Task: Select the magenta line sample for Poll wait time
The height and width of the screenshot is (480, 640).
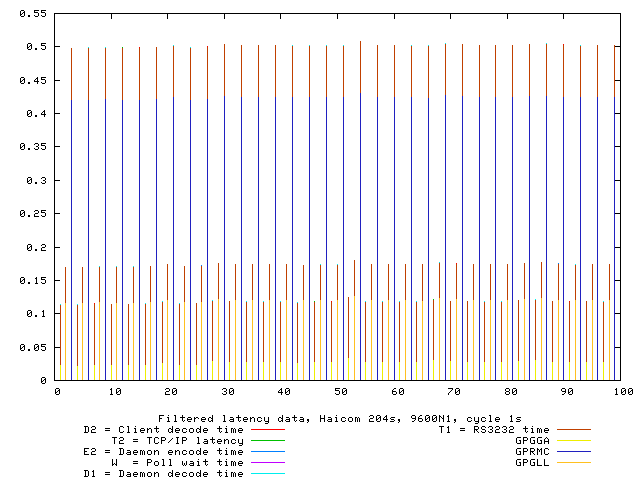Action: 268,462
